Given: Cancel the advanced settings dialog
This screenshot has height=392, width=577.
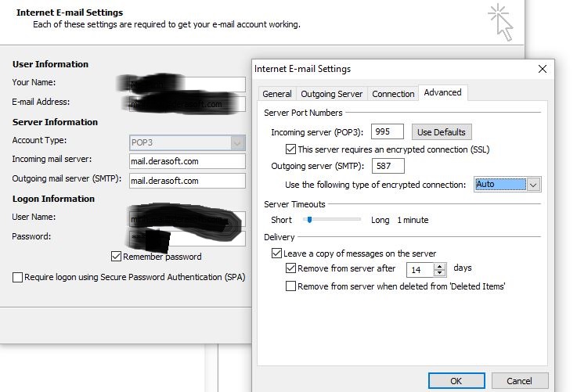Looking at the screenshot, I should [x=519, y=381].
